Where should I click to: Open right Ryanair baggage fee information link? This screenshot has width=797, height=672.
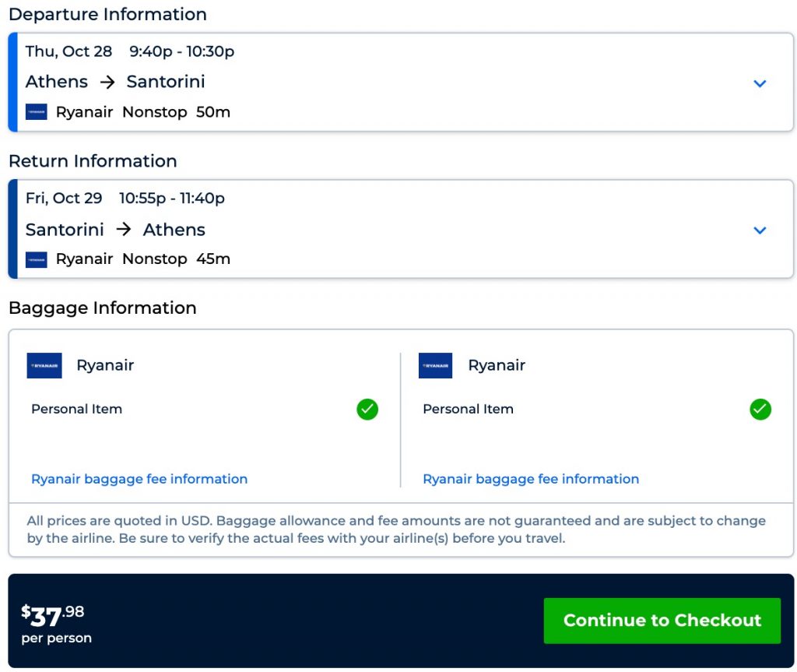(531, 479)
